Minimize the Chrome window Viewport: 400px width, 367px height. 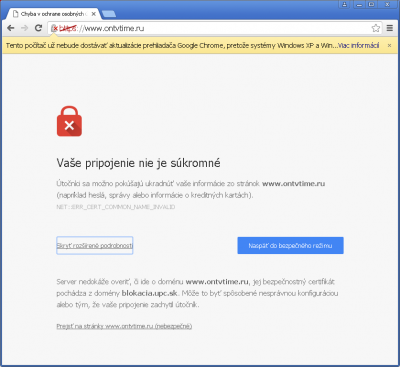point(359,5)
